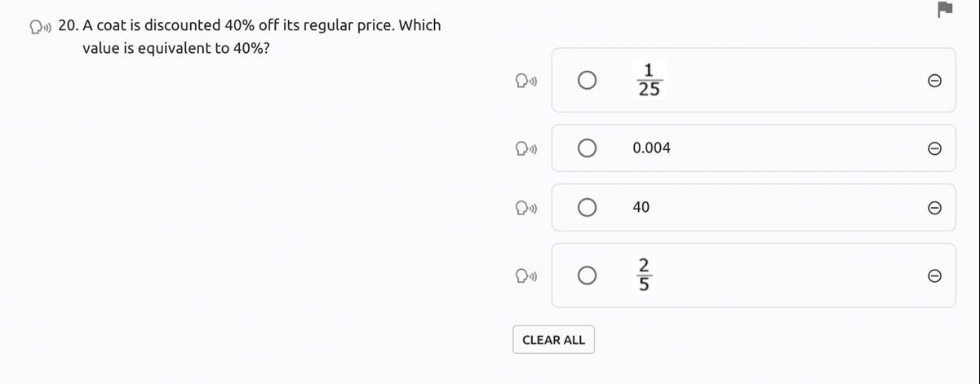Eliminate the 1/25 answer choice
The height and width of the screenshot is (384, 980).
coord(935,81)
